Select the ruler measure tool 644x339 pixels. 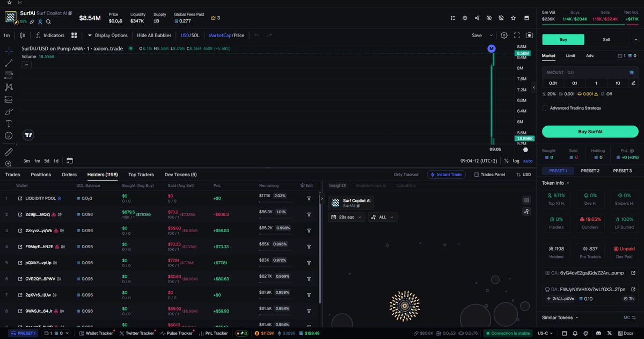pos(9,152)
